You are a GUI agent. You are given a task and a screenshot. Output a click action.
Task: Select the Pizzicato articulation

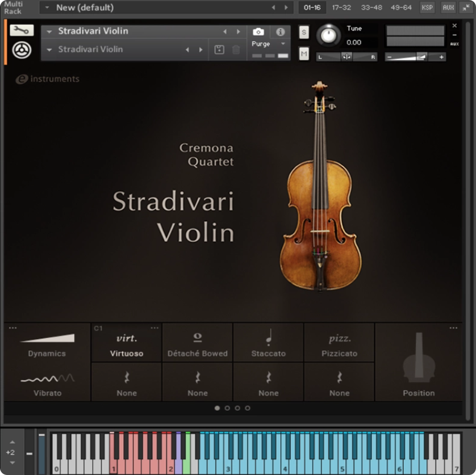coord(340,342)
